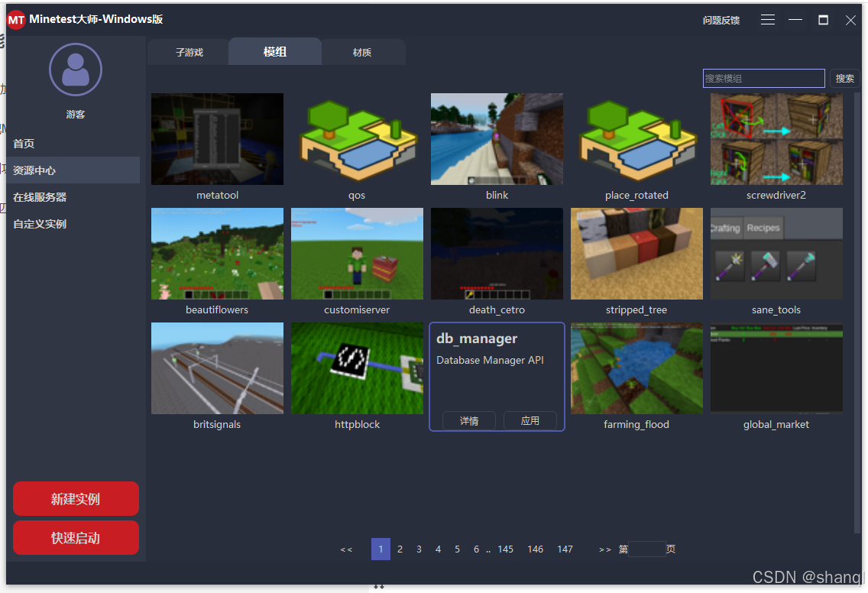Viewport: 868px width, 593px height.
Task: Jump to page 4 in pagination
Action: click(438, 549)
